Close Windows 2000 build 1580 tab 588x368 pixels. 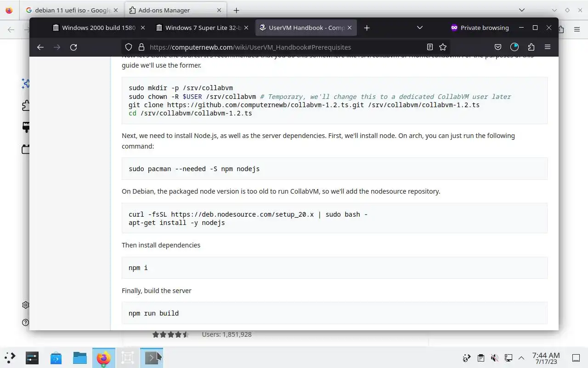[143, 28]
